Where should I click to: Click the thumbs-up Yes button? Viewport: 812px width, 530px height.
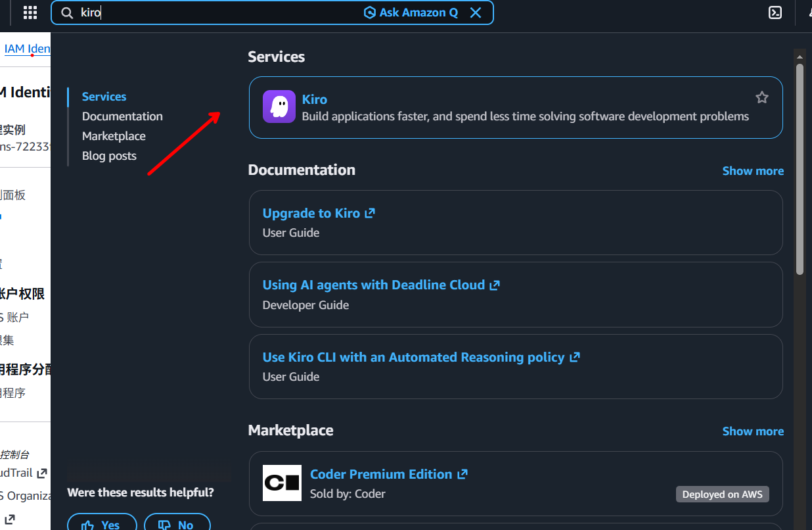pos(102,523)
